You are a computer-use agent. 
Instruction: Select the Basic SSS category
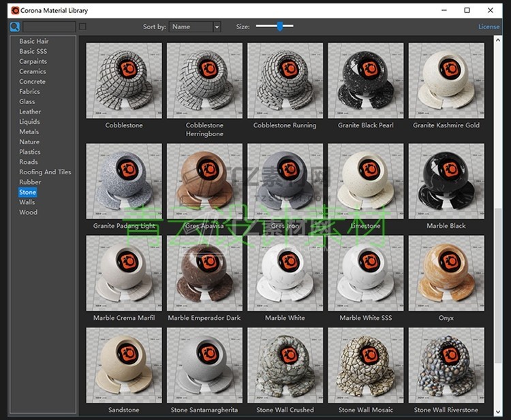point(33,51)
